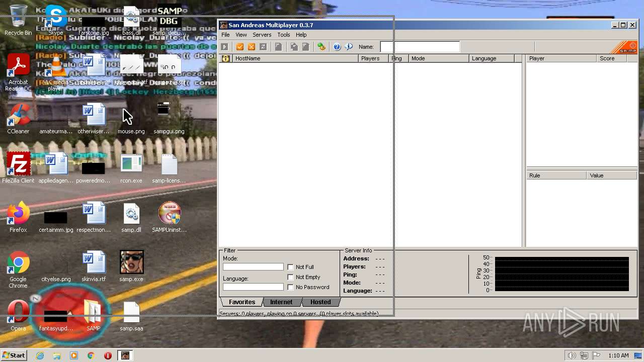Open the View menu

click(241, 35)
